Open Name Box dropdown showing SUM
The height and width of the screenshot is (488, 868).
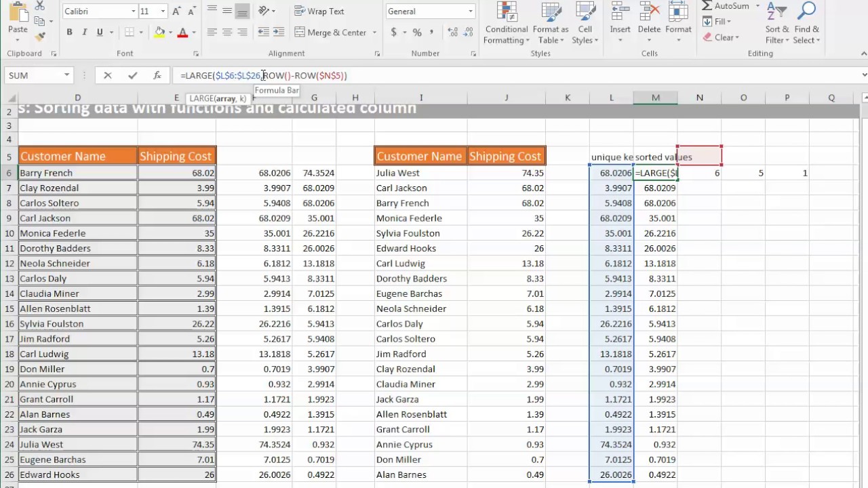pos(66,75)
